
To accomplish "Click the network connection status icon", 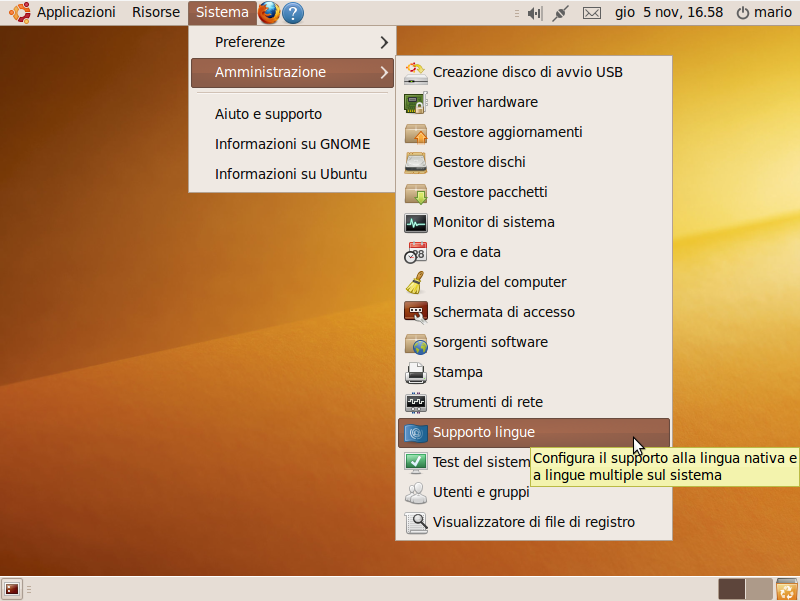I will click(561, 13).
